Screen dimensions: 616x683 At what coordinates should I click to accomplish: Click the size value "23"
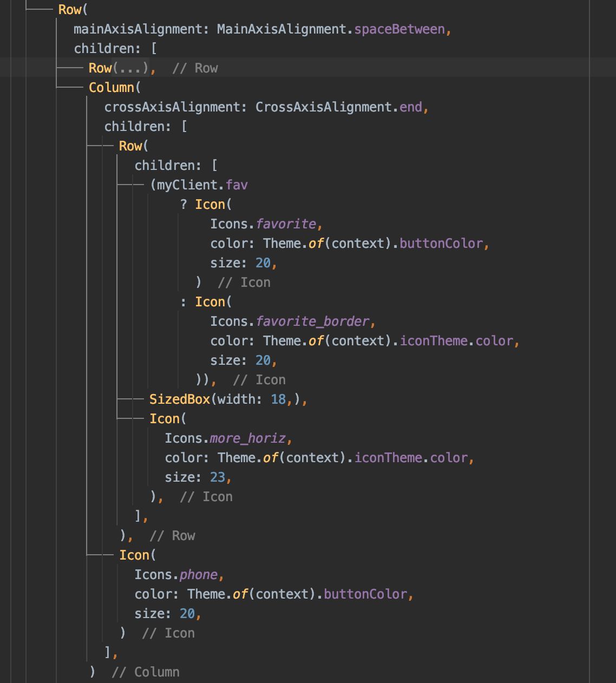[x=218, y=477]
